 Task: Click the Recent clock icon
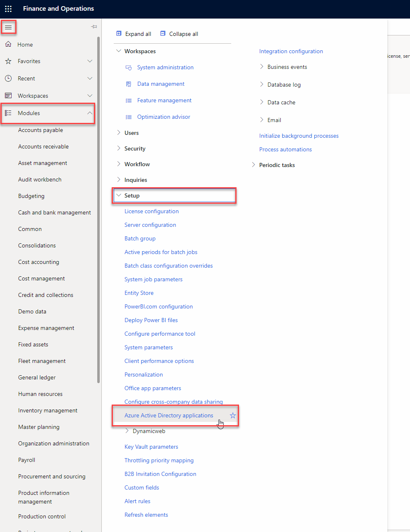point(8,78)
